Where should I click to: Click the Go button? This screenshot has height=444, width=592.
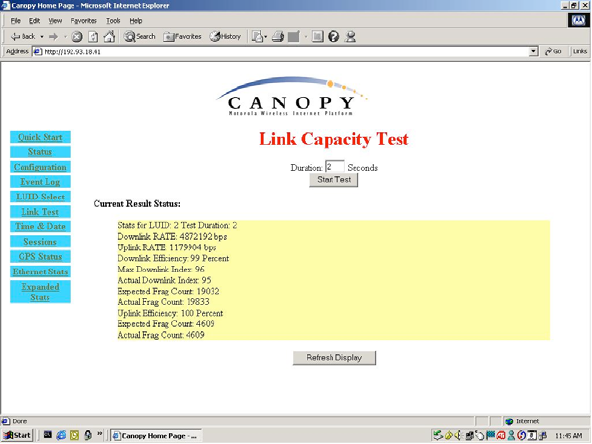(553, 51)
